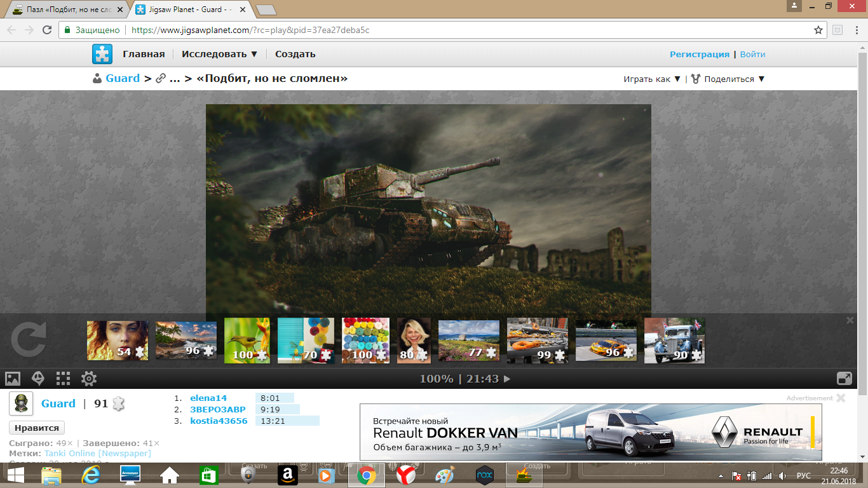Open Internet Explorer from the taskbar
This screenshot has width=868, height=488.
[x=91, y=475]
